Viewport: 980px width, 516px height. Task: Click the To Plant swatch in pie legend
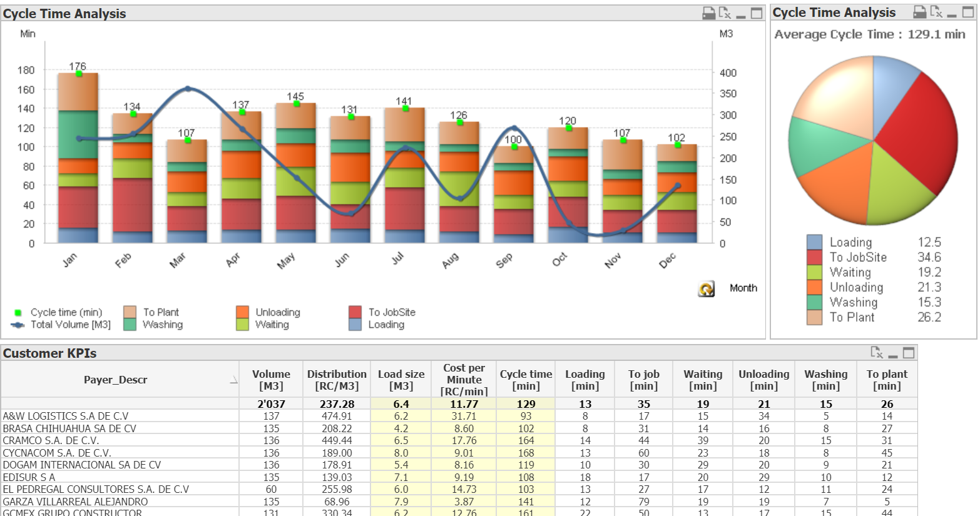pos(814,317)
